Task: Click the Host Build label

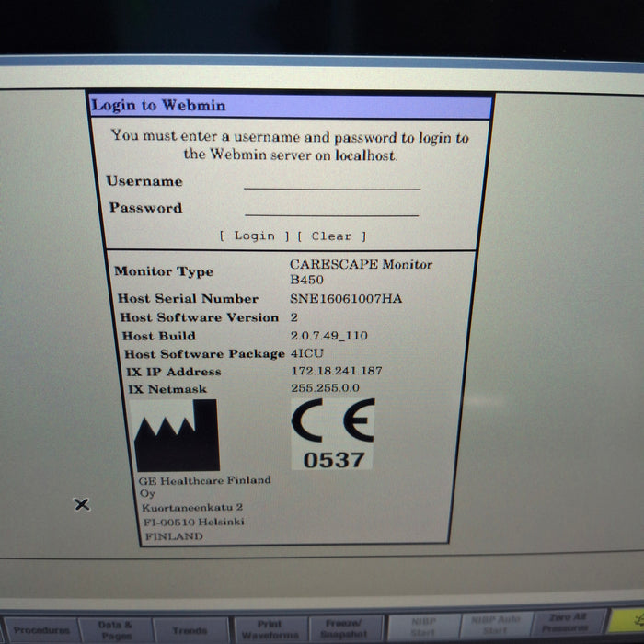Action: click(x=159, y=336)
